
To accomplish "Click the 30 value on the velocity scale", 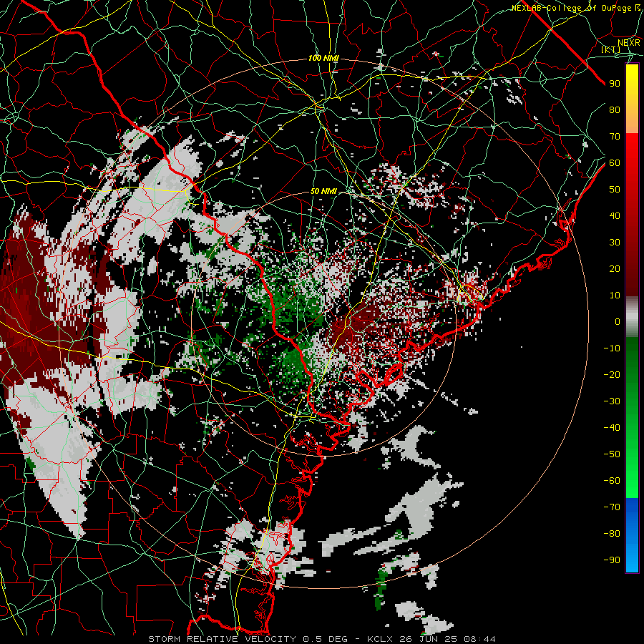I will click(x=615, y=243).
